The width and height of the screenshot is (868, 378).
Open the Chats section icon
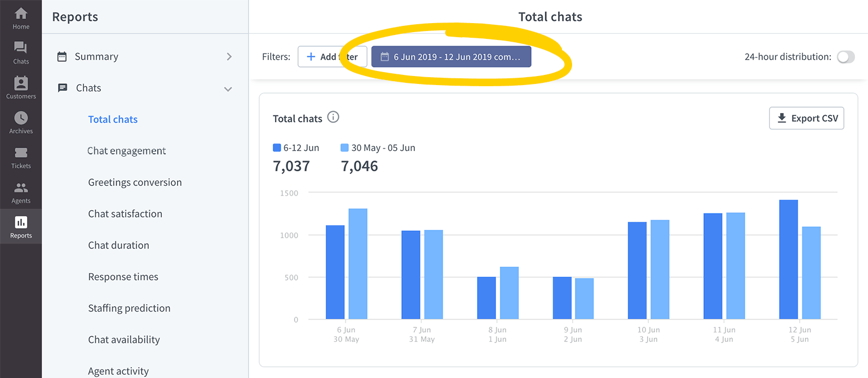pos(21,48)
